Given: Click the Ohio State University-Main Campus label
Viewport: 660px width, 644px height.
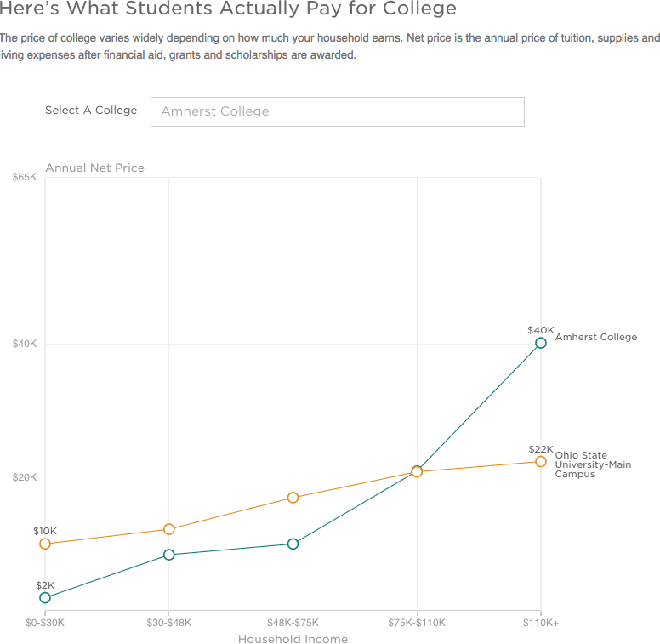Looking at the screenshot, I should (x=593, y=464).
